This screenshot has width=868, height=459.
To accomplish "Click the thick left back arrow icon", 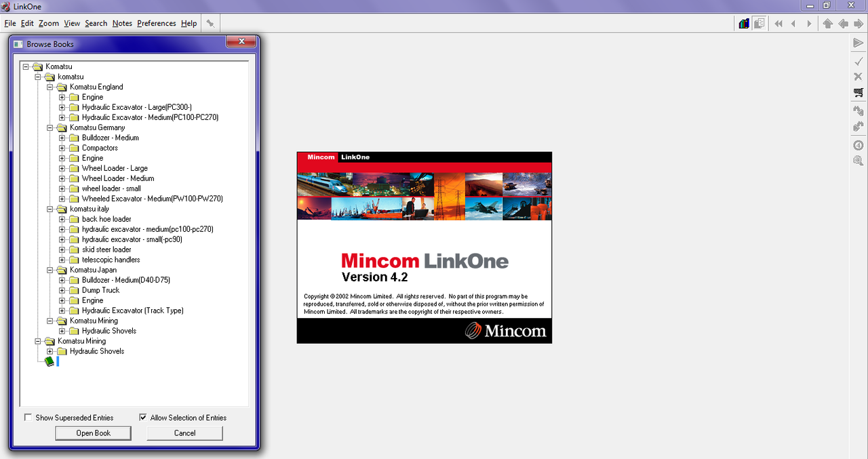I will click(x=843, y=24).
